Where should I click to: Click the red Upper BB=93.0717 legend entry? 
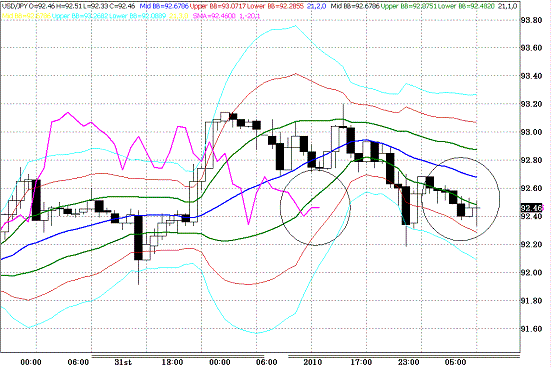pyautogui.click(x=218, y=6)
